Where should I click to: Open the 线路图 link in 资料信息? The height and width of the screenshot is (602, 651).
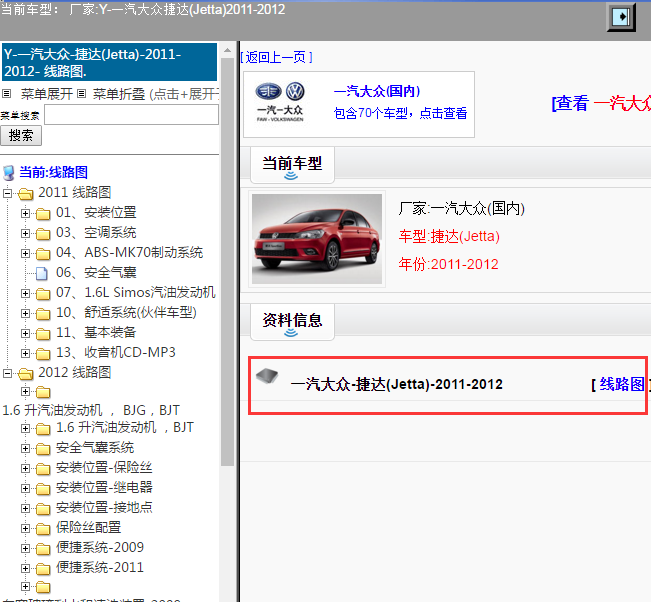pos(622,384)
